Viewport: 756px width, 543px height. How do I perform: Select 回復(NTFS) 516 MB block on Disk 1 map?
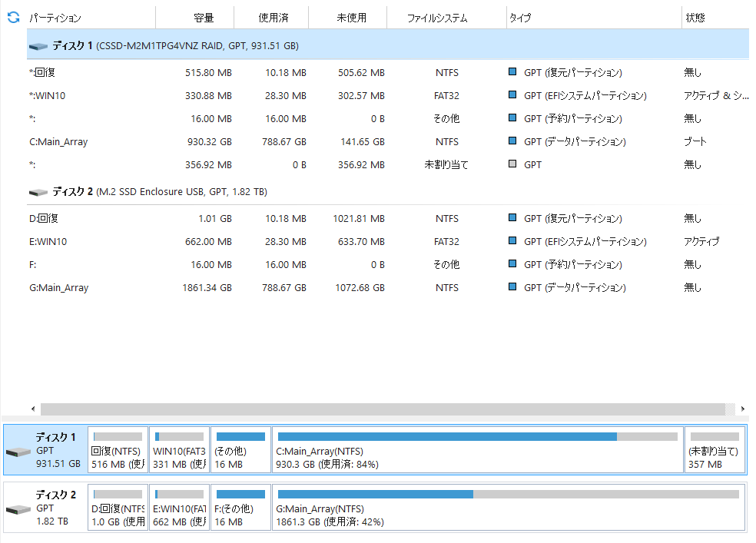pyautogui.click(x=118, y=450)
